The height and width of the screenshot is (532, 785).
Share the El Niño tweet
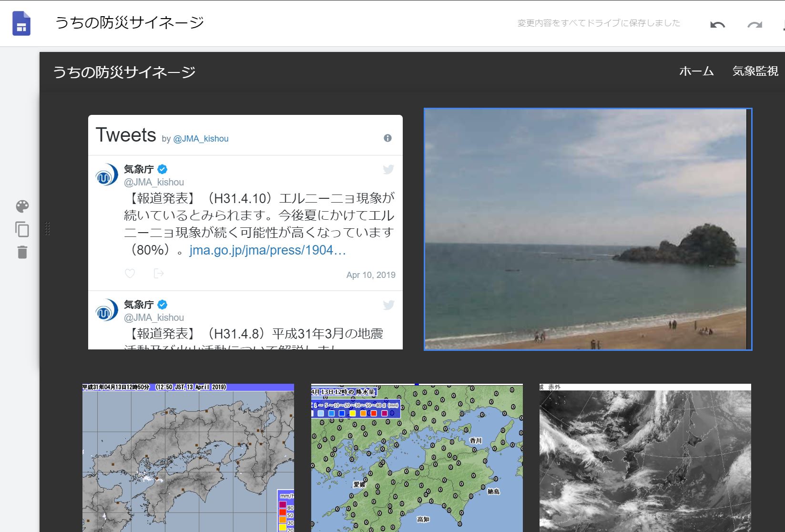click(x=159, y=273)
